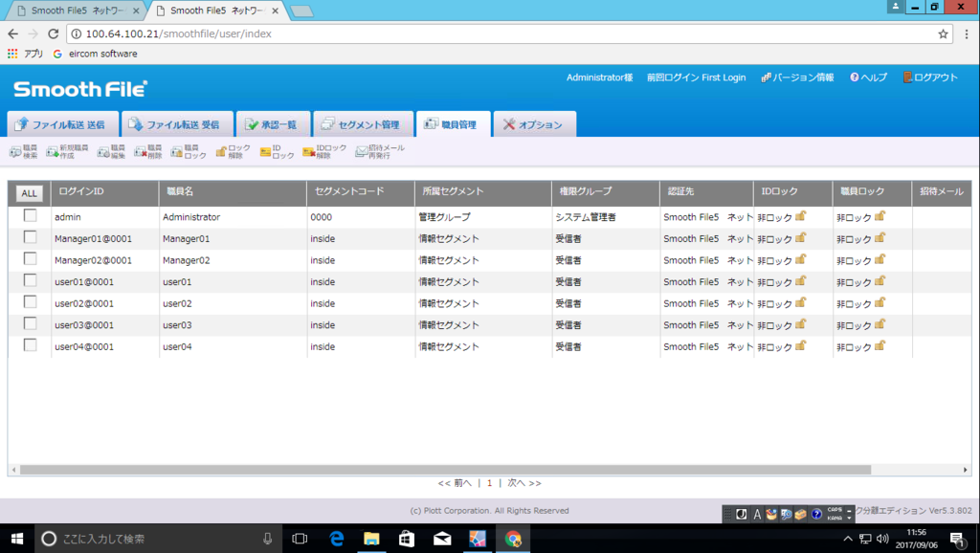This screenshot has height=553, width=980.
Task: Check the user01@0001 row checkbox
Action: coord(30,280)
